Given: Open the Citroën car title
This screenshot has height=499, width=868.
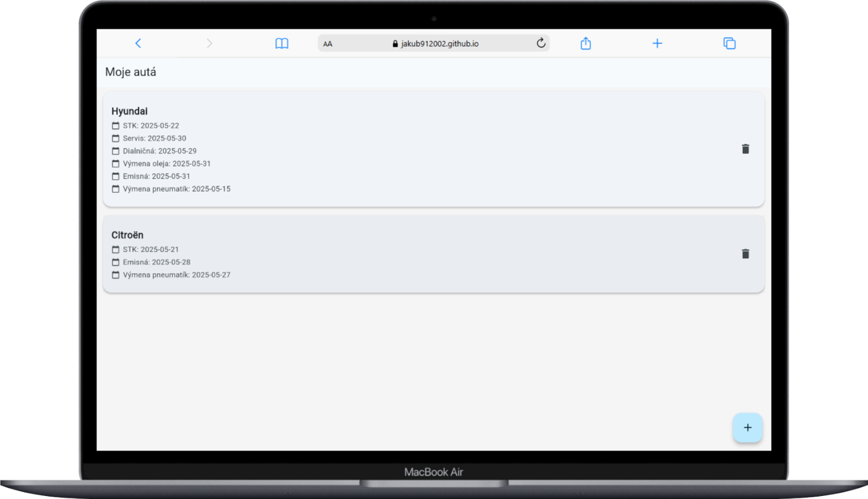Looking at the screenshot, I should [x=128, y=235].
